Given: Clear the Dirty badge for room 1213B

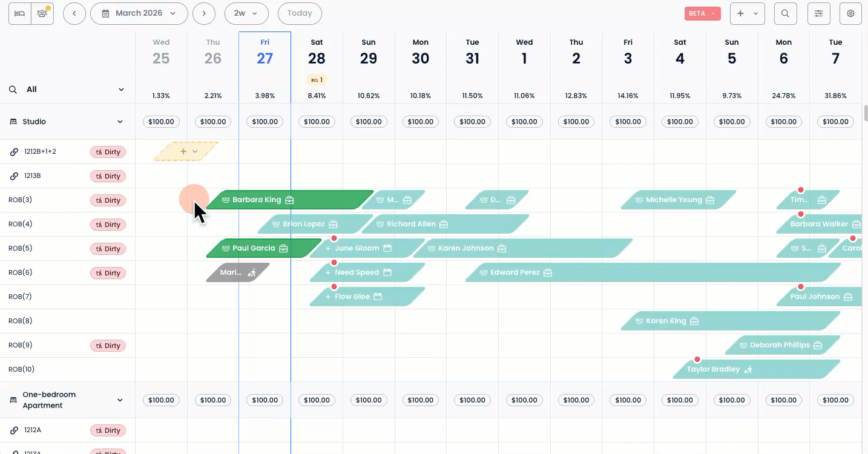Looking at the screenshot, I should click(108, 176).
